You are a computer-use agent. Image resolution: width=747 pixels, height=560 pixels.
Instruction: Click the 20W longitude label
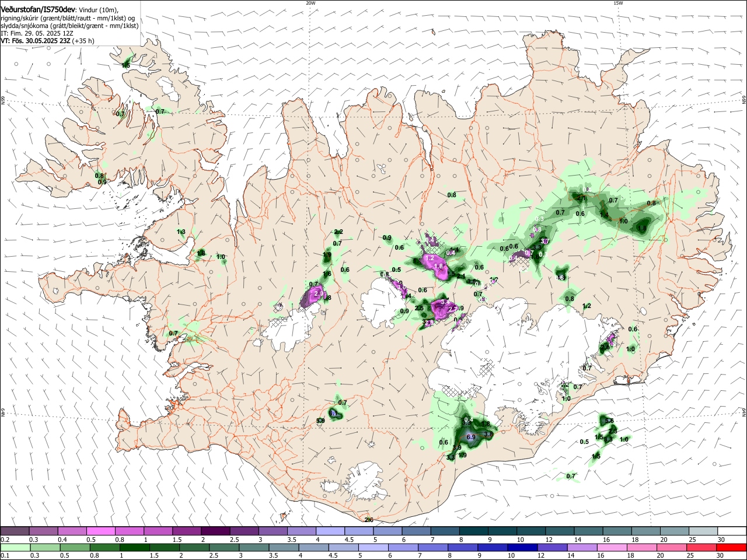tap(310, 3)
